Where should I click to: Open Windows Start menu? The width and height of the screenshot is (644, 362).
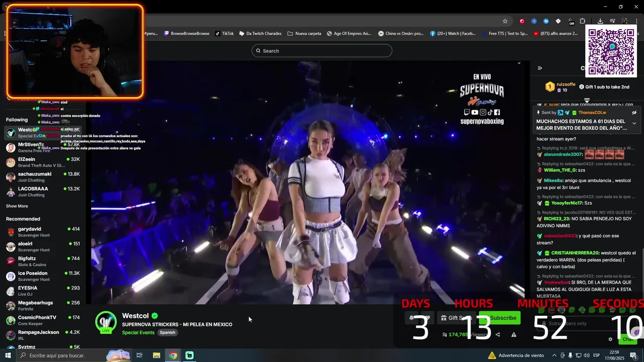click(8, 355)
